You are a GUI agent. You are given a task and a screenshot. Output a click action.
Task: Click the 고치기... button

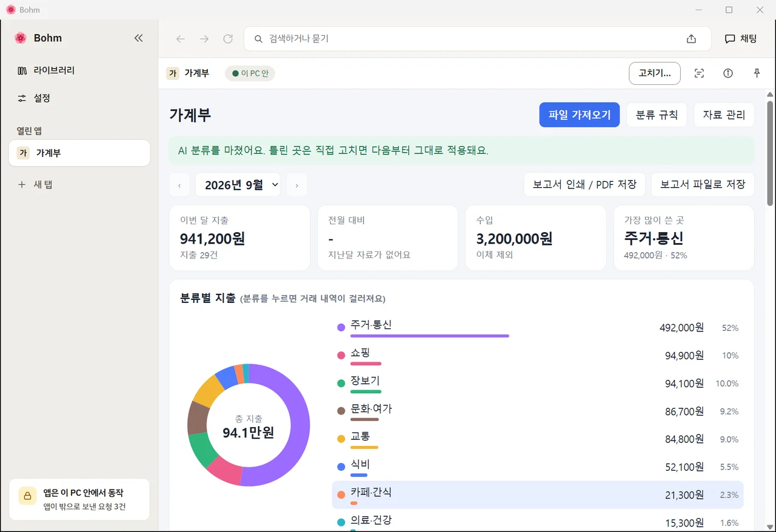[x=655, y=73]
